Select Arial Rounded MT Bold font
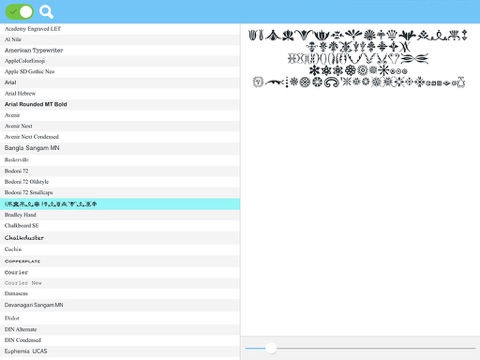 (x=120, y=104)
